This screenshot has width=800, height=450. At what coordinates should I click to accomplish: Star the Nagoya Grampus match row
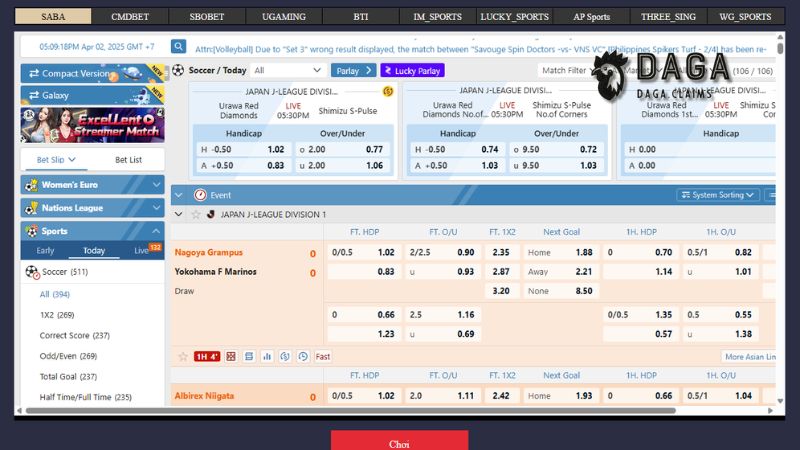(x=183, y=356)
